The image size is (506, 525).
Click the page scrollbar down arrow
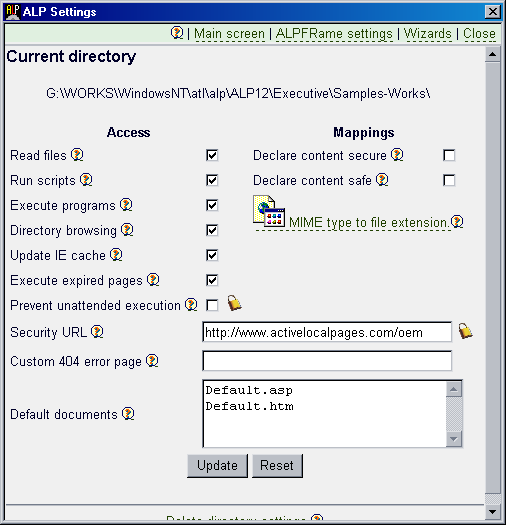coord(492,512)
